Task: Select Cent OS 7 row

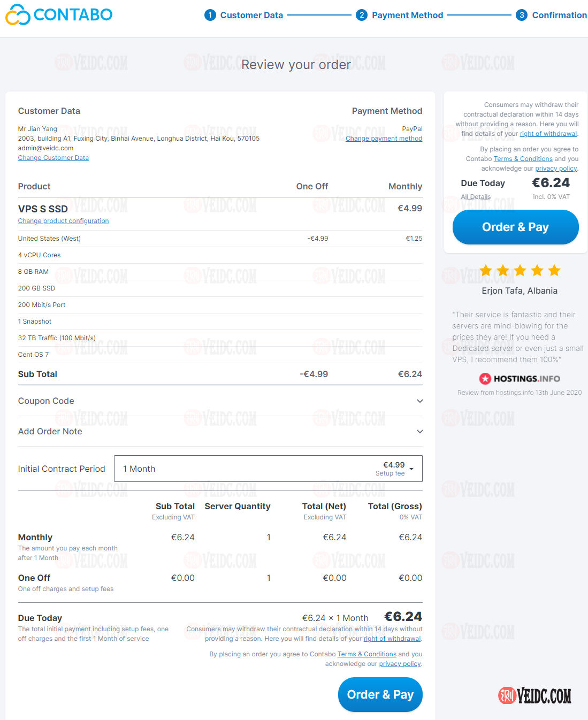Action: point(220,355)
